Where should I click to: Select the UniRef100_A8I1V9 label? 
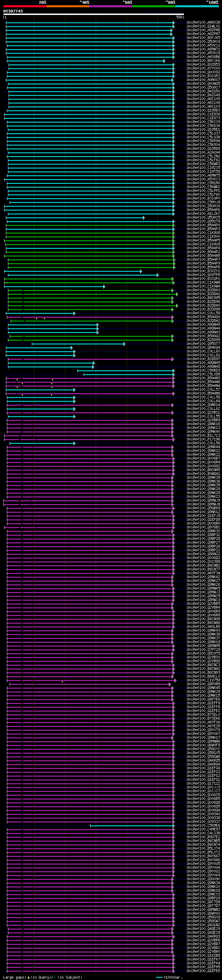(203, 99)
